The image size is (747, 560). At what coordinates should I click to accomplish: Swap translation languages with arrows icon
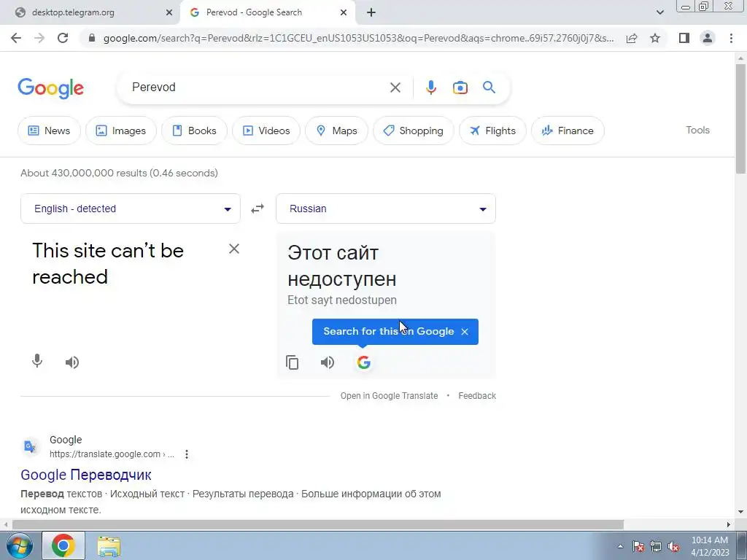258,209
